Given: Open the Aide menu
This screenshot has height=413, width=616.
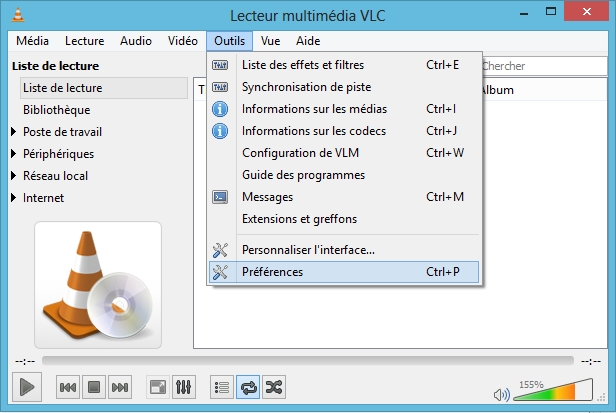Looking at the screenshot, I should pos(308,41).
